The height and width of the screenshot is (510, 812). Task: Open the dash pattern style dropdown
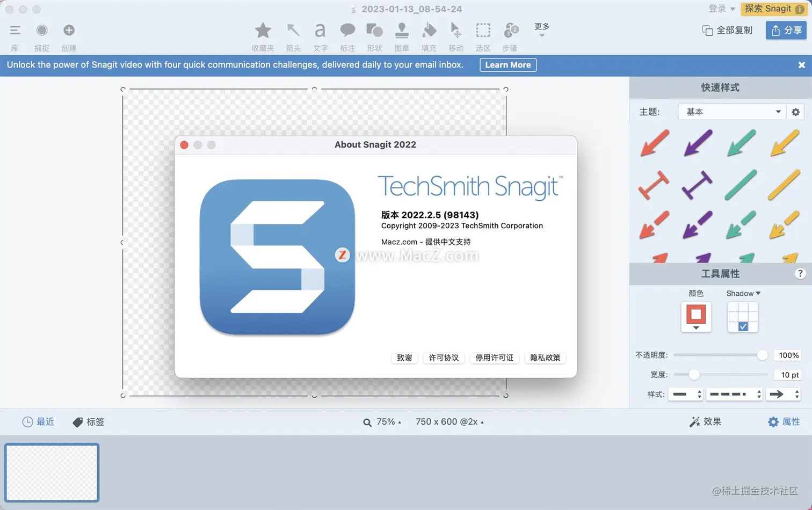tap(735, 394)
